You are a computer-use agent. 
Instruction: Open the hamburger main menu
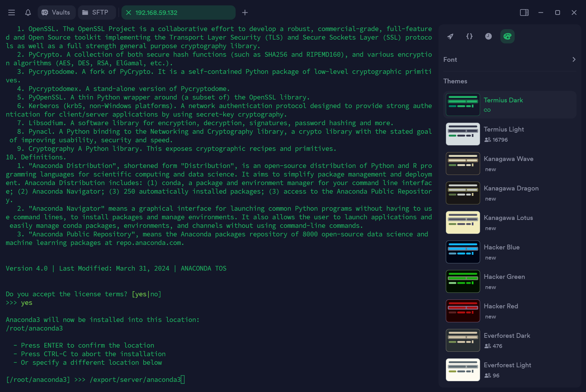point(12,13)
